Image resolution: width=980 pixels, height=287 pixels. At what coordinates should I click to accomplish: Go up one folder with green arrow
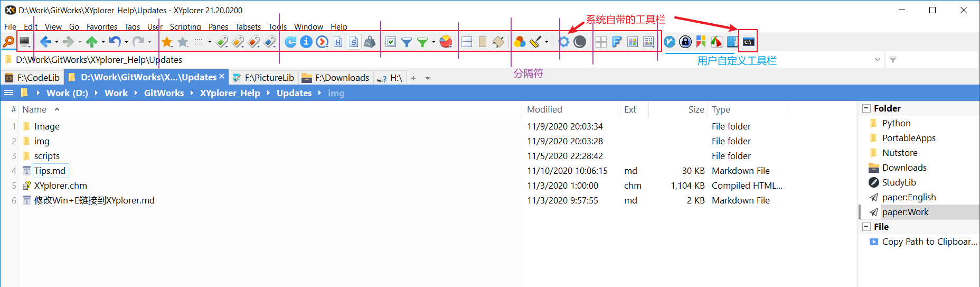92,42
